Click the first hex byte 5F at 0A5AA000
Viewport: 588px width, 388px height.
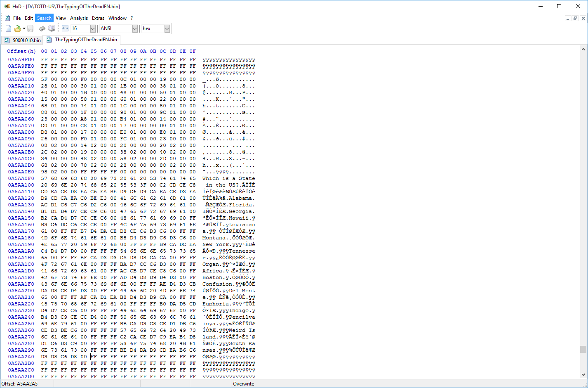(44, 79)
